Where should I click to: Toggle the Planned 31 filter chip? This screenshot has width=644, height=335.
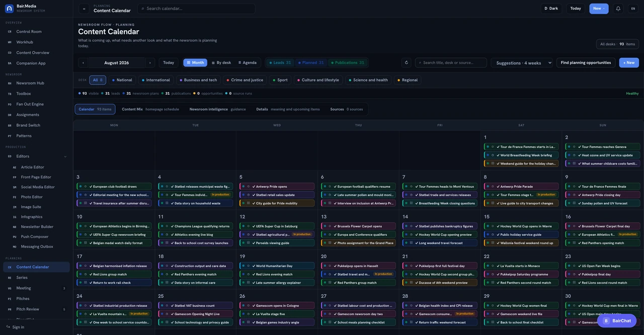click(310, 63)
